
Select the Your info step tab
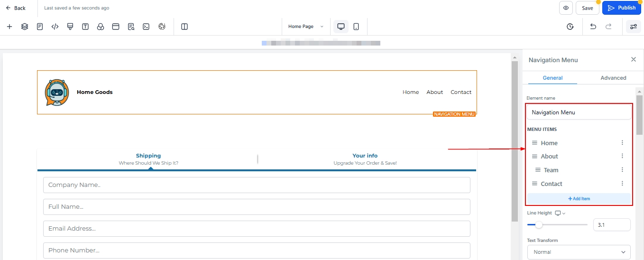tap(365, 159)
